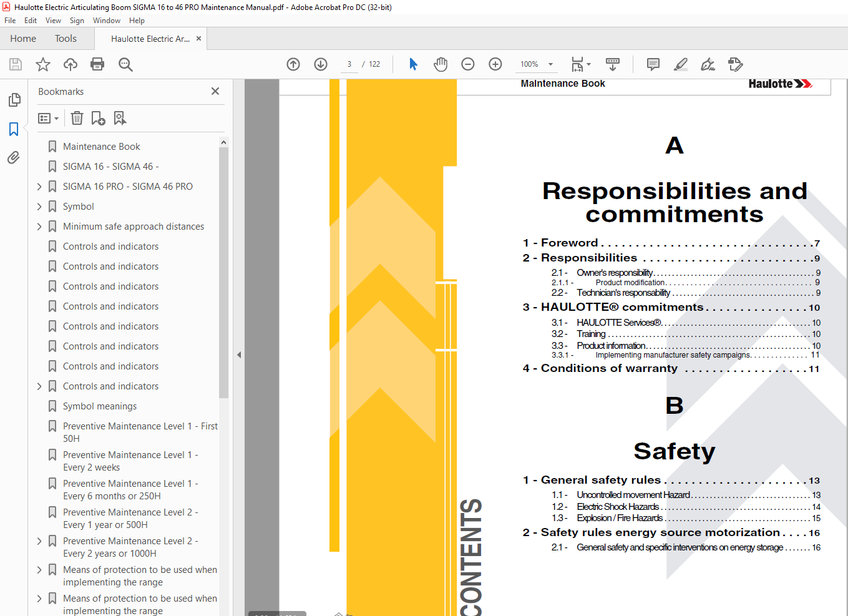Open Symbol meanings bookmark
Viewport: 848px width, 616px height.
click(100, 406)
